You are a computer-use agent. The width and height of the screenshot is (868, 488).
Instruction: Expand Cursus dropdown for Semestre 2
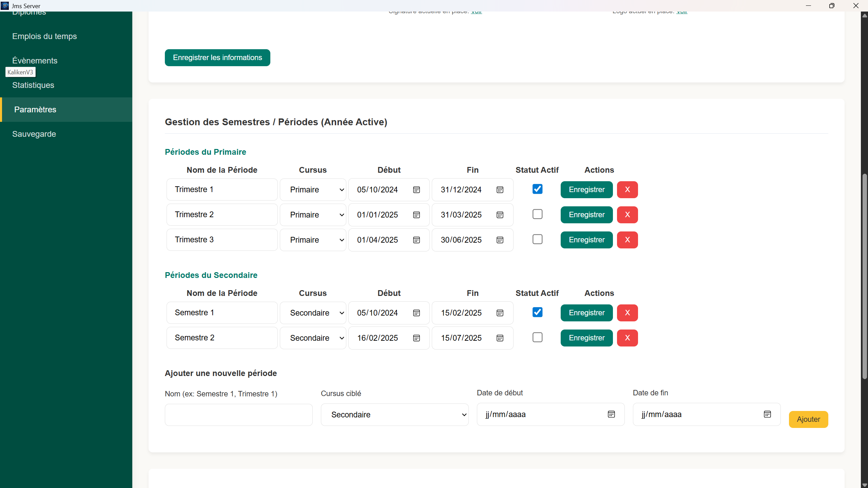313,338
